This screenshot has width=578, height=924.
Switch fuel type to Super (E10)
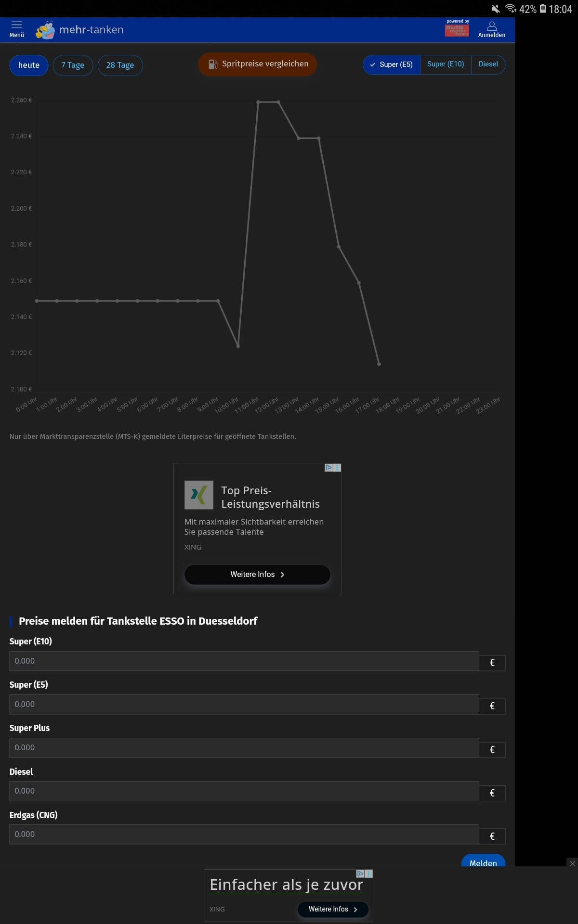click(446, 64)
